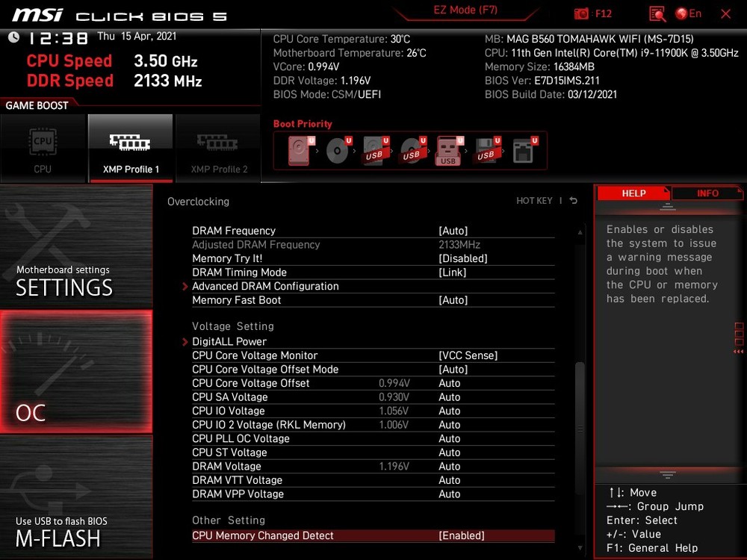Click the scroll up arrow of settings list
The height and width of the screenshot is (560, 747).
(x=580, y=232)
